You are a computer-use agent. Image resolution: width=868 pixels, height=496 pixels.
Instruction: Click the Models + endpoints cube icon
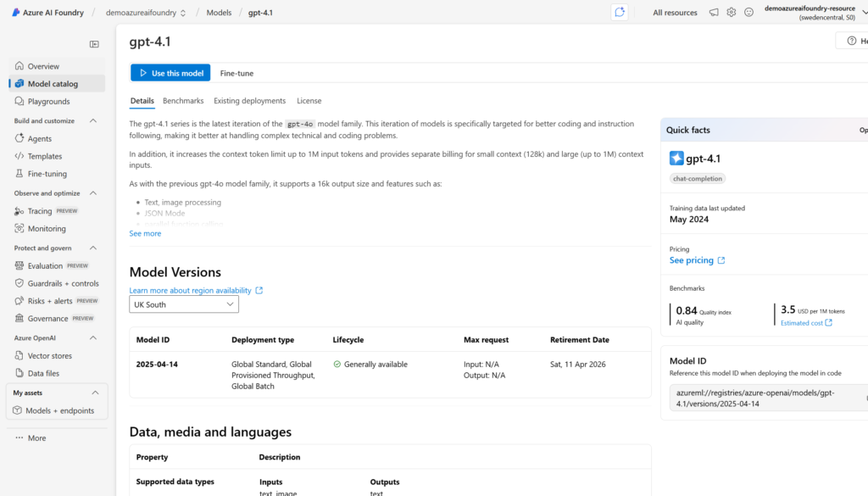pos(17,410)
